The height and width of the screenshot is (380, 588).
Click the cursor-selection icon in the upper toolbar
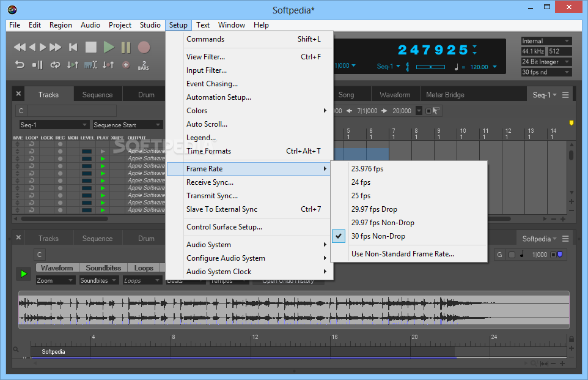[x=435, y=111]
